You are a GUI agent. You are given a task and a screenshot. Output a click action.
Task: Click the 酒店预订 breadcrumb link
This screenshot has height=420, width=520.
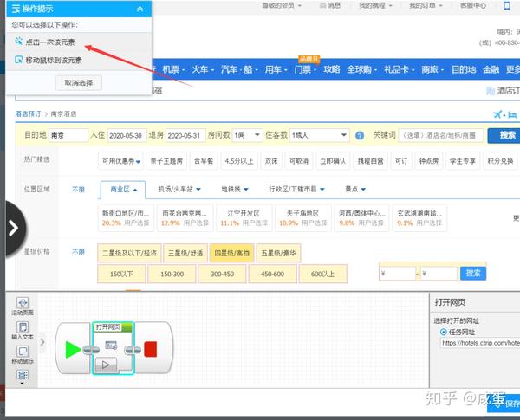point(28,114)
